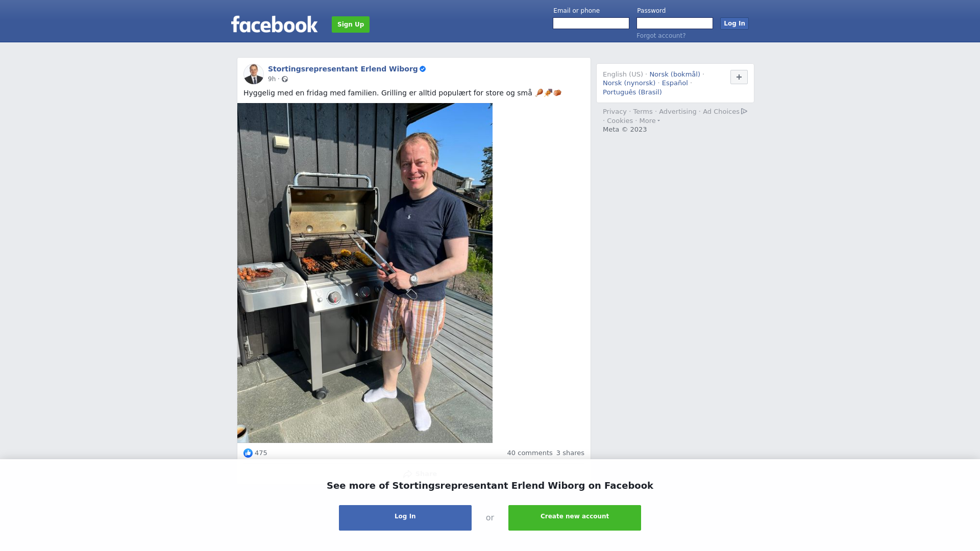Open the Forgot account? link
Screen dimensions: 980x551
[x=661, y=36]
